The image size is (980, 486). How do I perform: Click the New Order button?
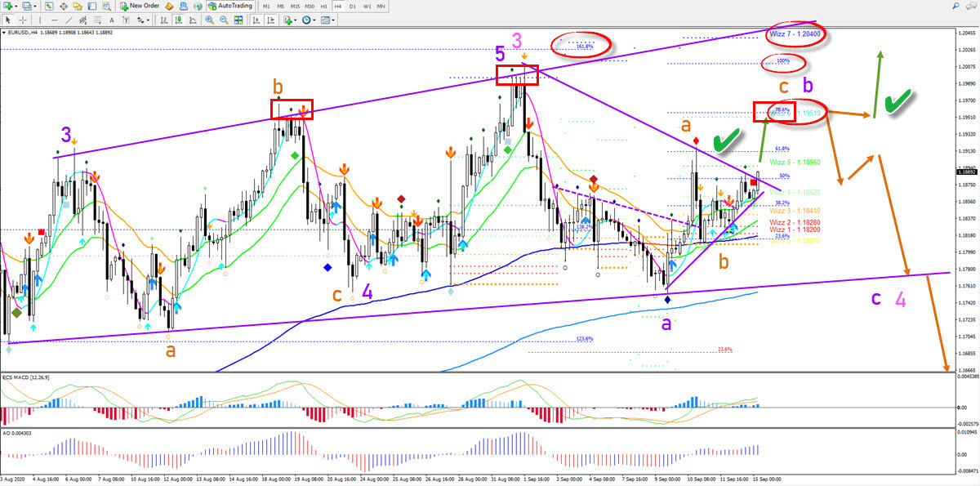coord(140,6)
